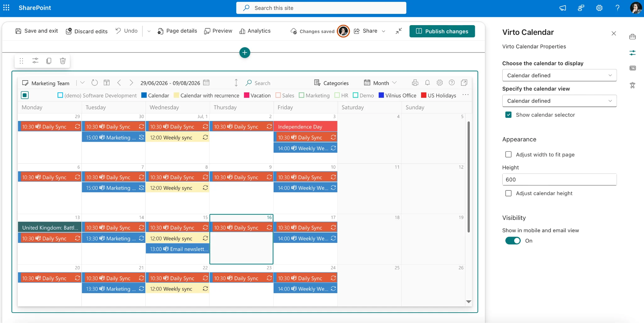644x323 pixels.
Task: Delete the web part trash icon
Action: 63,61
